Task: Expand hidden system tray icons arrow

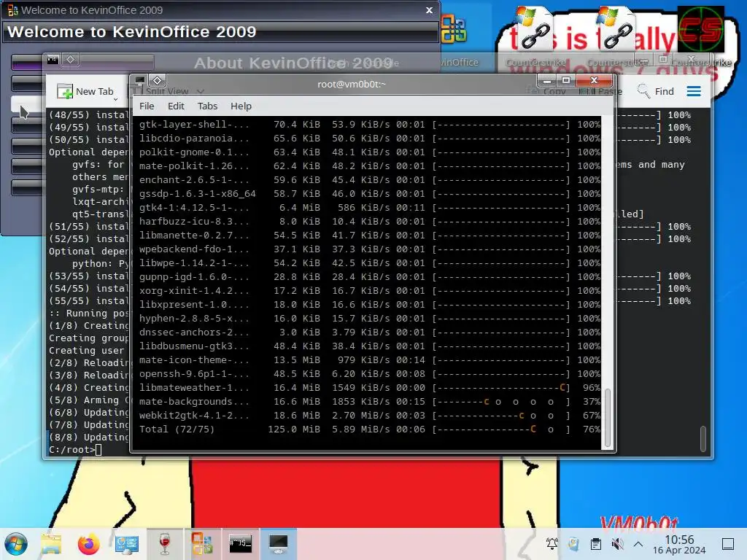Action: [638, 544]
